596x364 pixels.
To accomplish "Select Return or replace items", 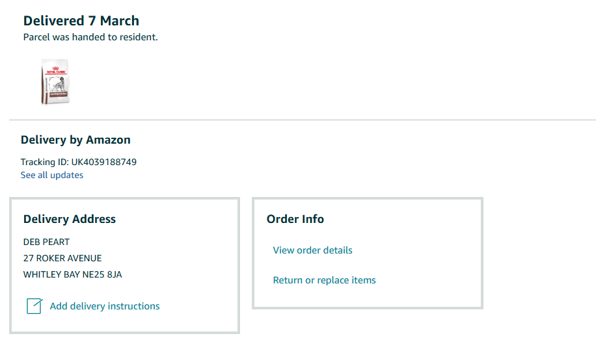I will 324,280.
